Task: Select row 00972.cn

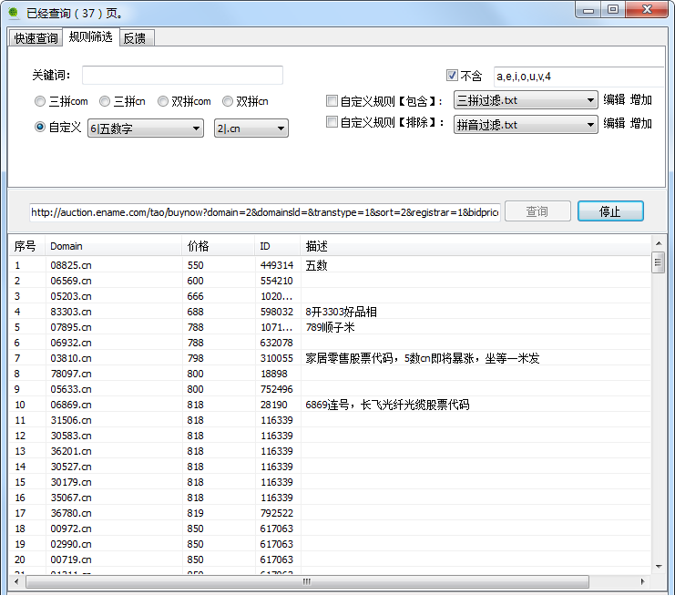Action: coord(330,529)
